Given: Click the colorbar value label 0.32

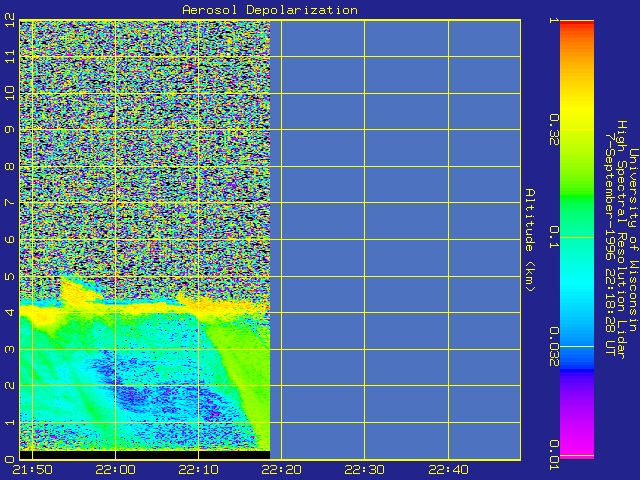Looking at the screenshot, I should tap(554, 129).
